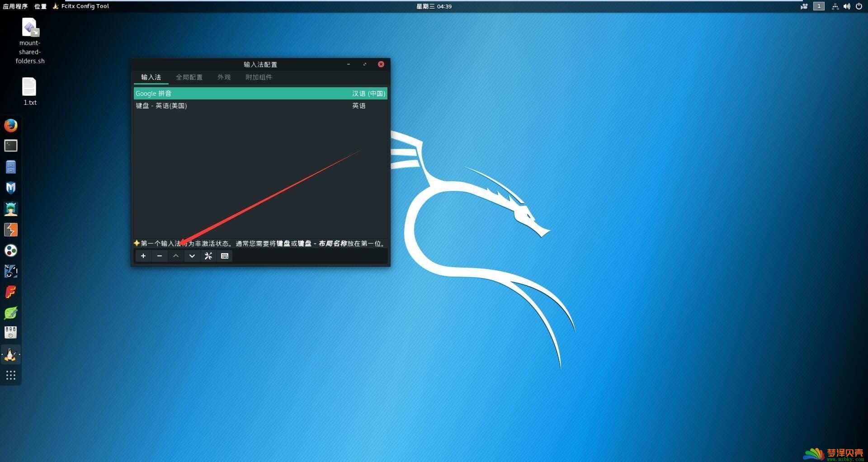Open Files cabinet icon in dock
The width and height of the screenshot is (868, 462).
click(11, 167)
